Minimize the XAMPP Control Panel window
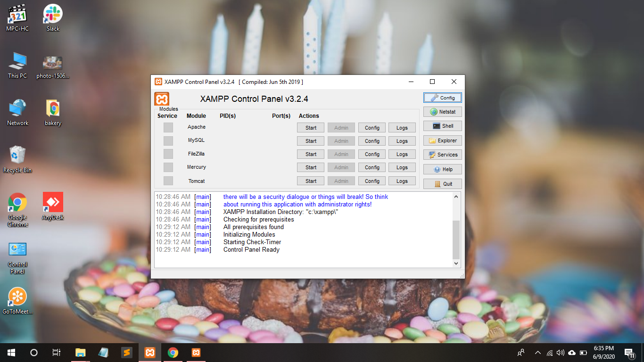This screenshot has height=362, width=644. coord(411,82)
